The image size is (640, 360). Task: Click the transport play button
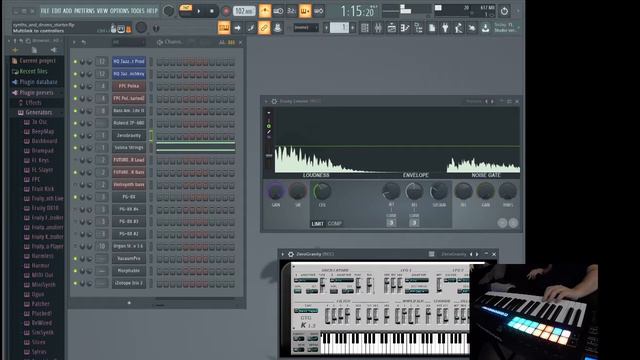pyautogui.click(x=199, y=11)
